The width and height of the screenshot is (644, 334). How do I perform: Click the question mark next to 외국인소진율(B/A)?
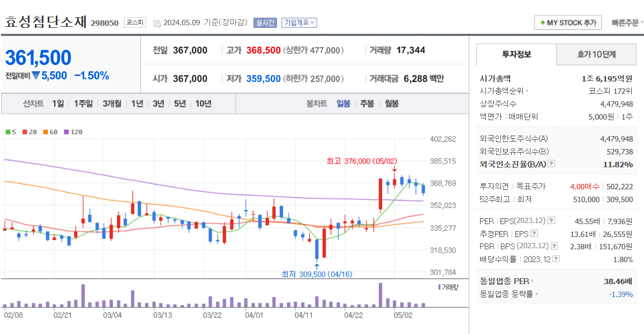(x=551, y=164)
